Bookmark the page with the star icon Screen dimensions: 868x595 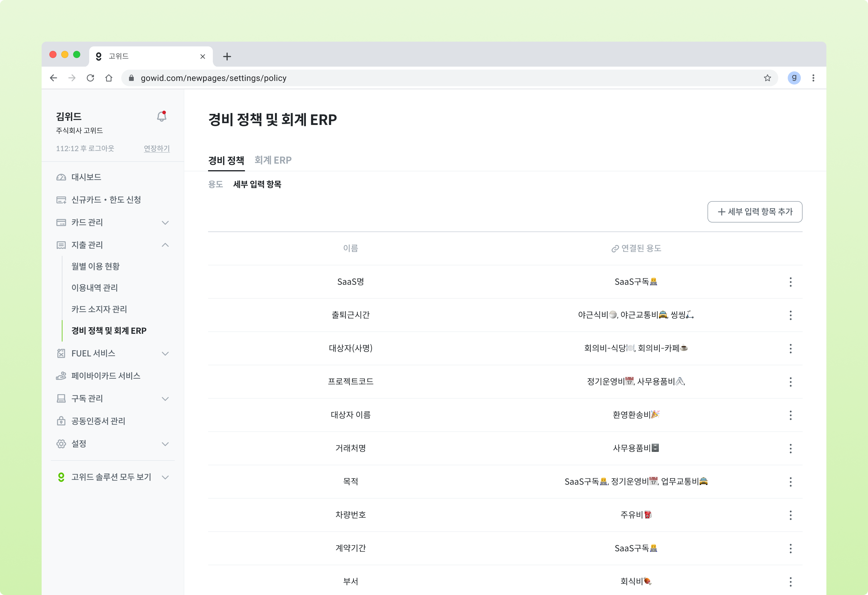click(767, 78)
